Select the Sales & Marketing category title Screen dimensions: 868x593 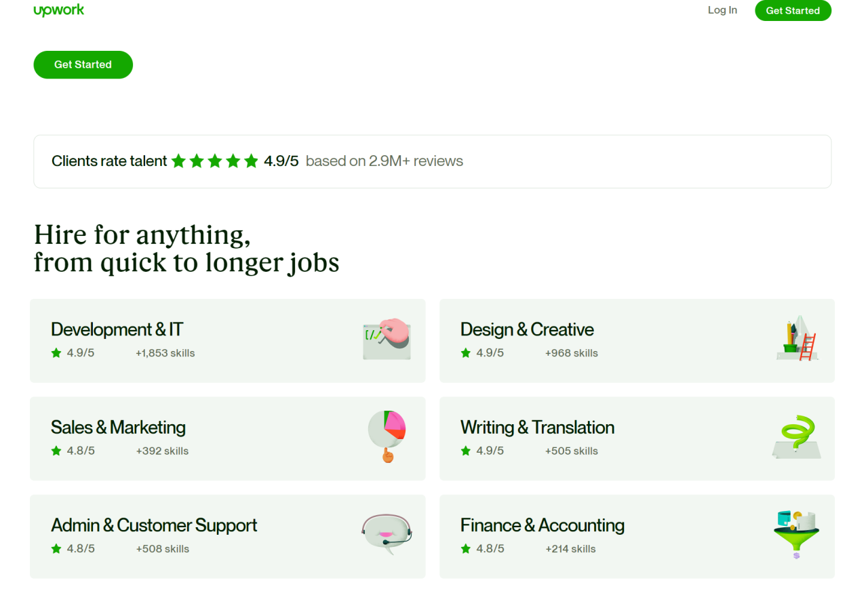(x=118, y=428)
